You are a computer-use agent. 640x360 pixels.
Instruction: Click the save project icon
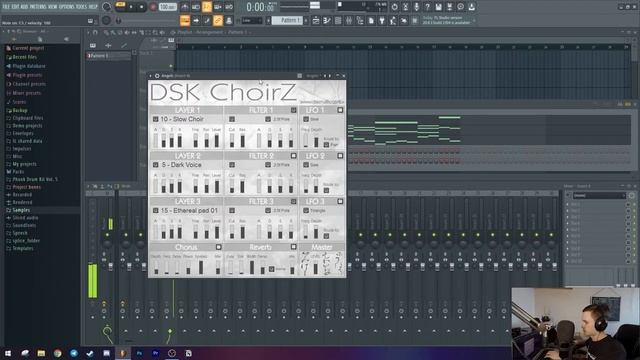point(438,7)
